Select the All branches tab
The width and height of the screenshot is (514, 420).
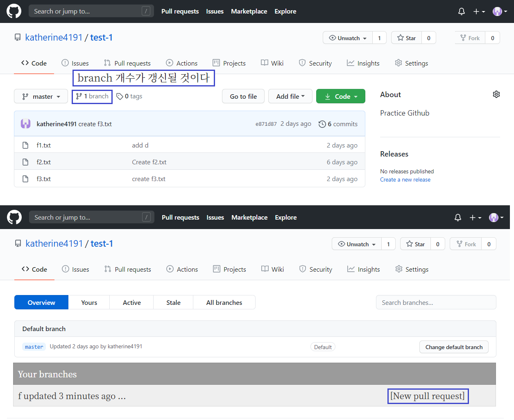[224, 302]
